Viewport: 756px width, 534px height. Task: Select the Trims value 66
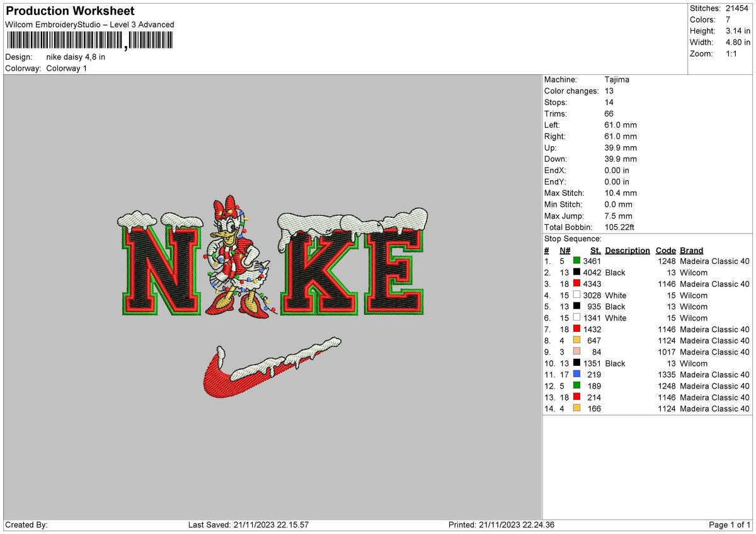pyautogui.click(x=609, y=113)
